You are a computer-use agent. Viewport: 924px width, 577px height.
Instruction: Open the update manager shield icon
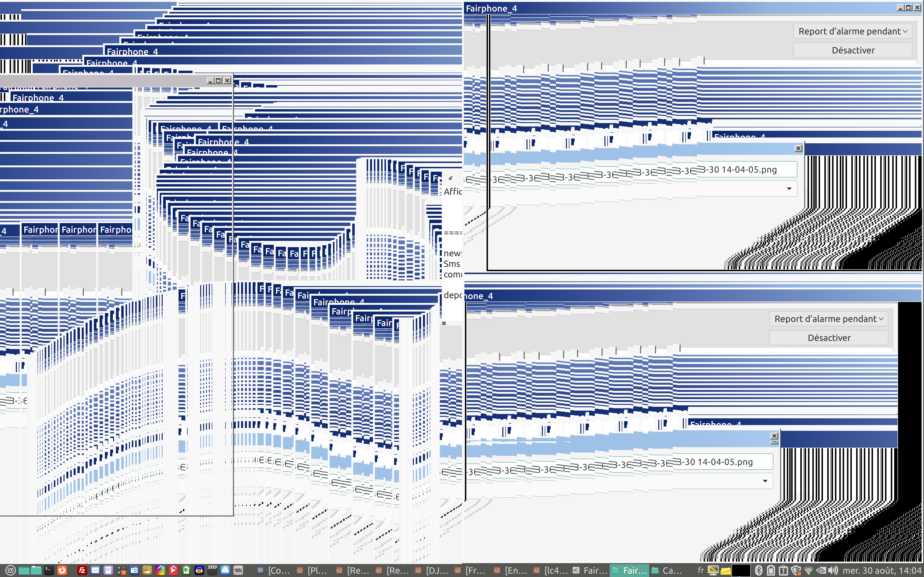pos(796,571)
